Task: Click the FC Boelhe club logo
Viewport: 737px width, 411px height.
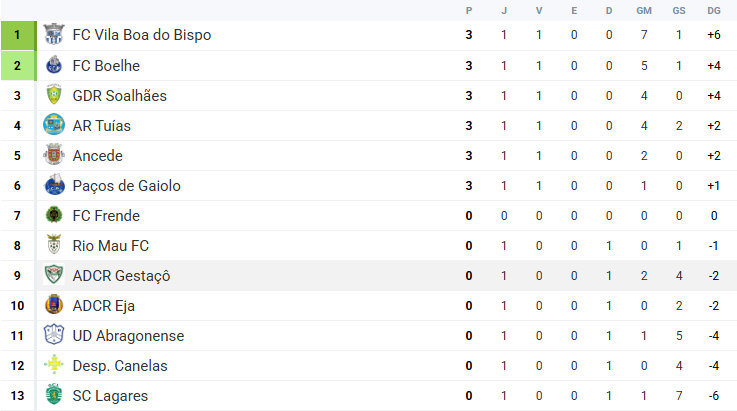Action: (54, 65)
